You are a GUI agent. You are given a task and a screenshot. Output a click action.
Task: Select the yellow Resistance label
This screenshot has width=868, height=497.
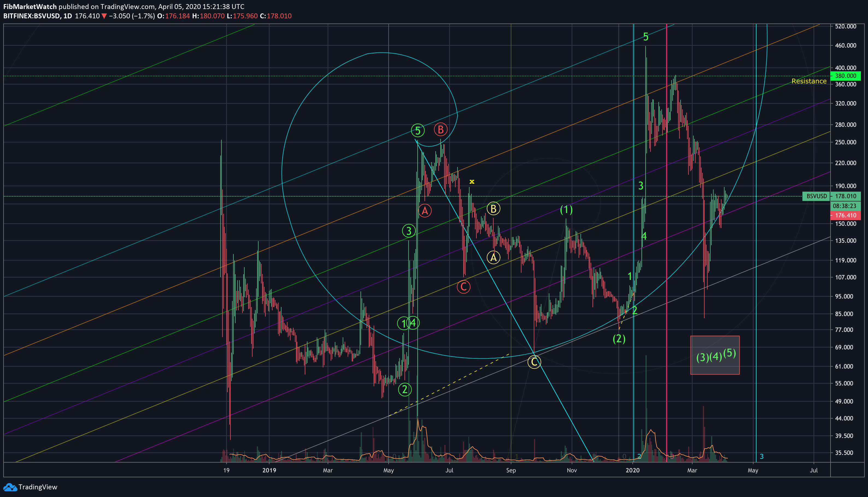coord(809,81)
